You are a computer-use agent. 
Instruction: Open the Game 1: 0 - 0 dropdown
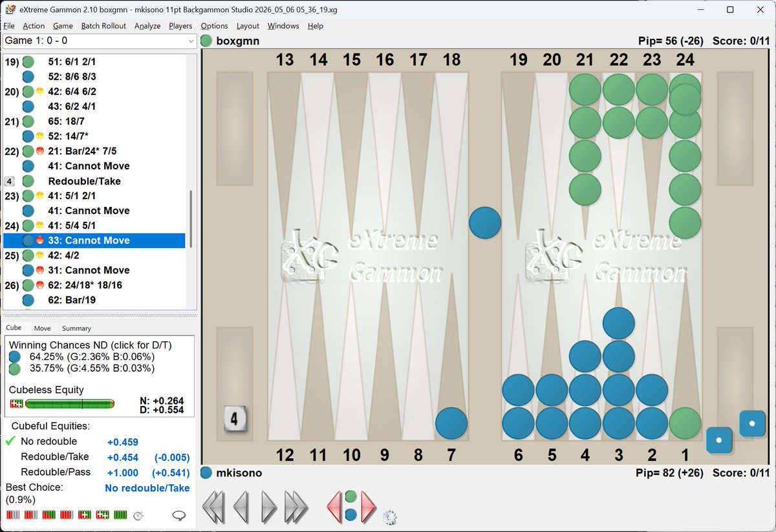(x=100, y=41)
